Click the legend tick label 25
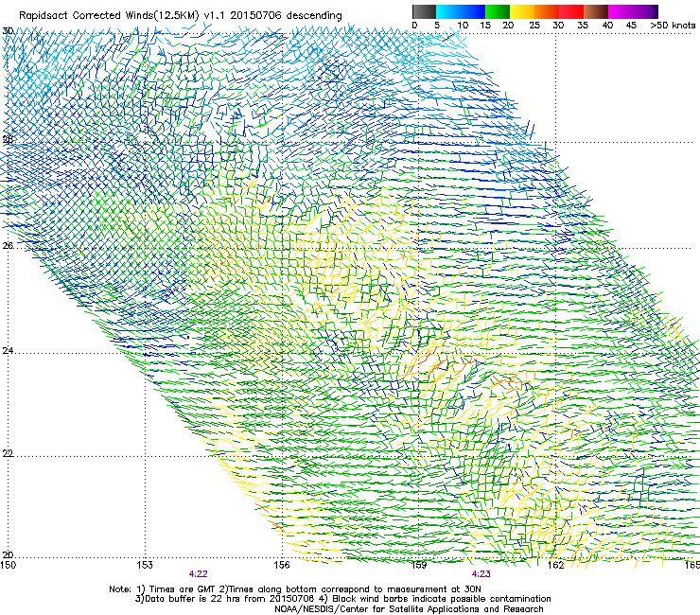Image resolution: width=700 pixels, height=615 pixels. 534,26
